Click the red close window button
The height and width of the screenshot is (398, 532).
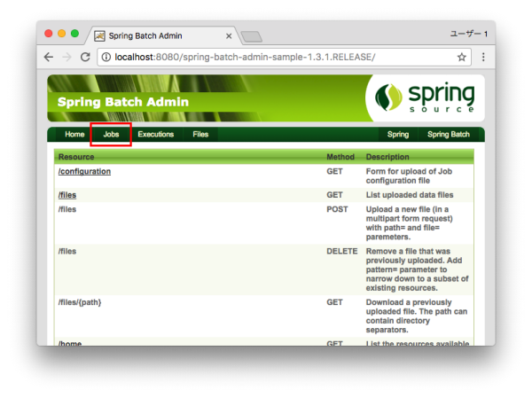(49, 34)
